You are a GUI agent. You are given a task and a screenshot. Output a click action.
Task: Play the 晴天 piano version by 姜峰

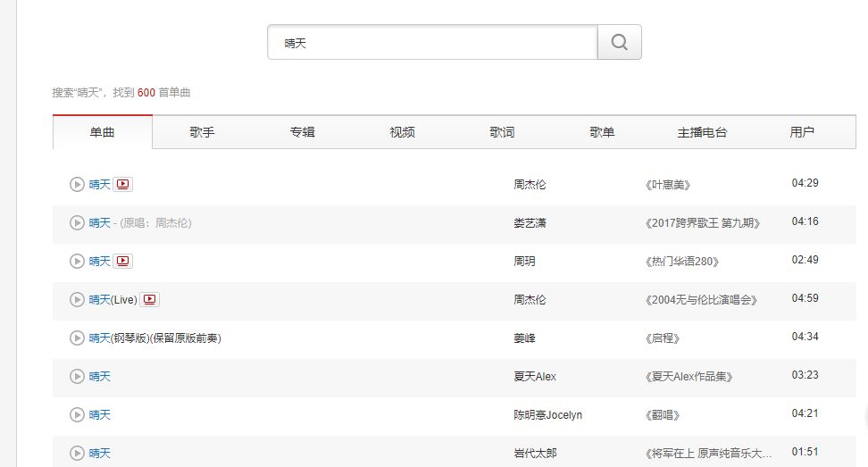(x=77, y=338)
